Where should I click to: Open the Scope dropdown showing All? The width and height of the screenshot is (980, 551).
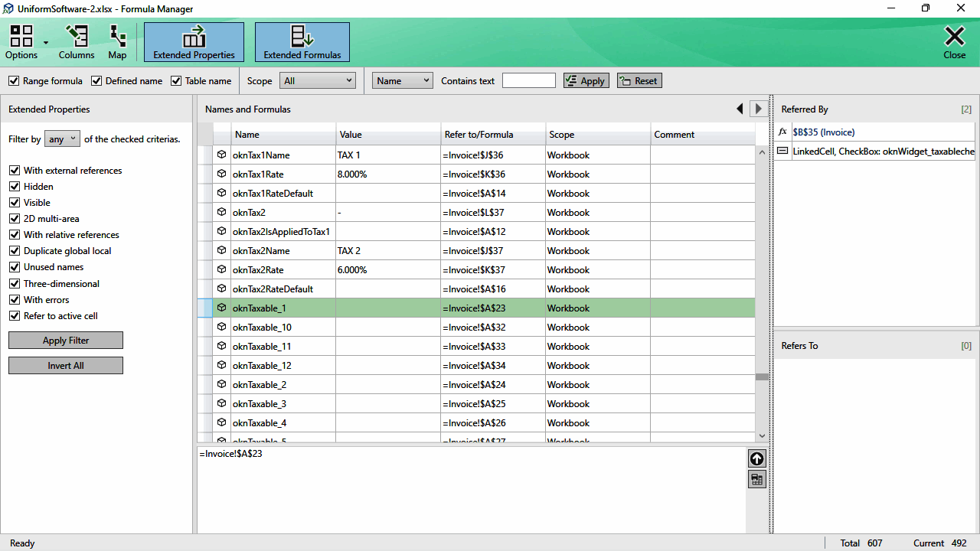pos(318,80)
